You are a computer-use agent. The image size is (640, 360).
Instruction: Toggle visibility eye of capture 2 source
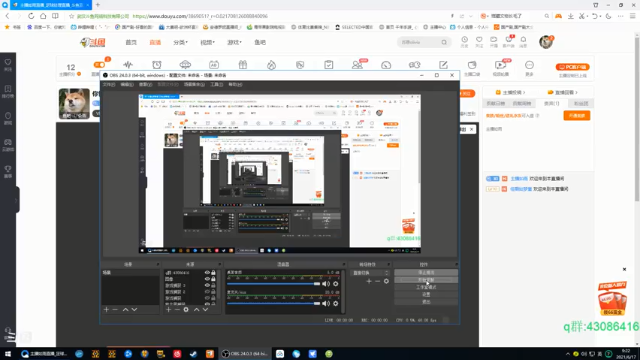pos(207,292)
